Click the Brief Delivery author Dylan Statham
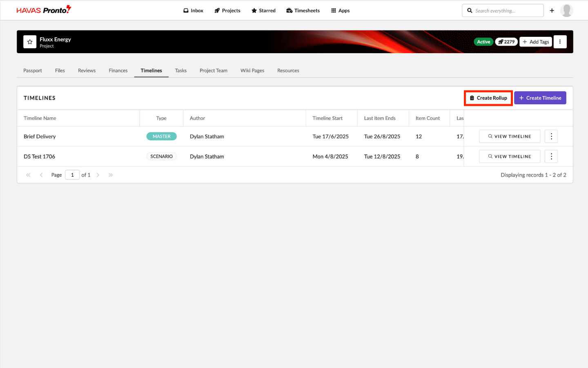This screenshot has height=368, width=588. click(207, 137)
